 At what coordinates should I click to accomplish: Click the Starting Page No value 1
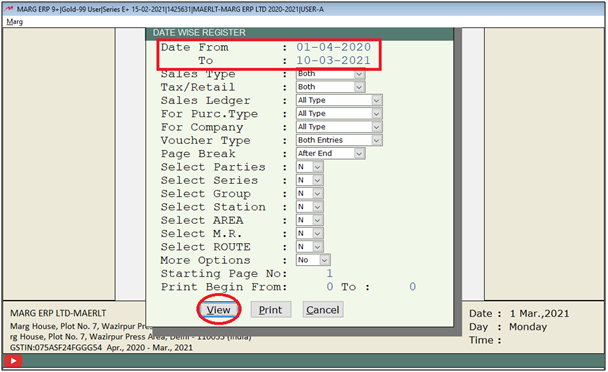pos(329,273)
